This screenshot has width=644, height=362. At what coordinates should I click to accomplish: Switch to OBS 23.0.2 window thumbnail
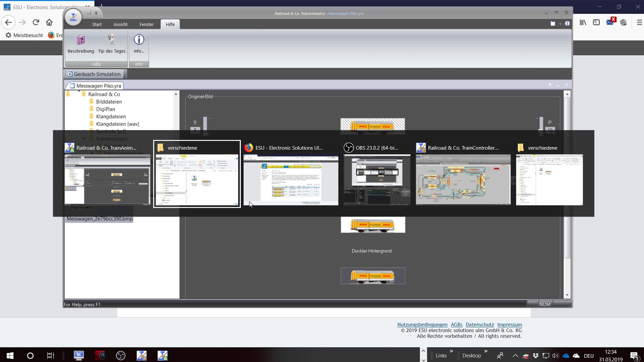(x=377, y=174)
